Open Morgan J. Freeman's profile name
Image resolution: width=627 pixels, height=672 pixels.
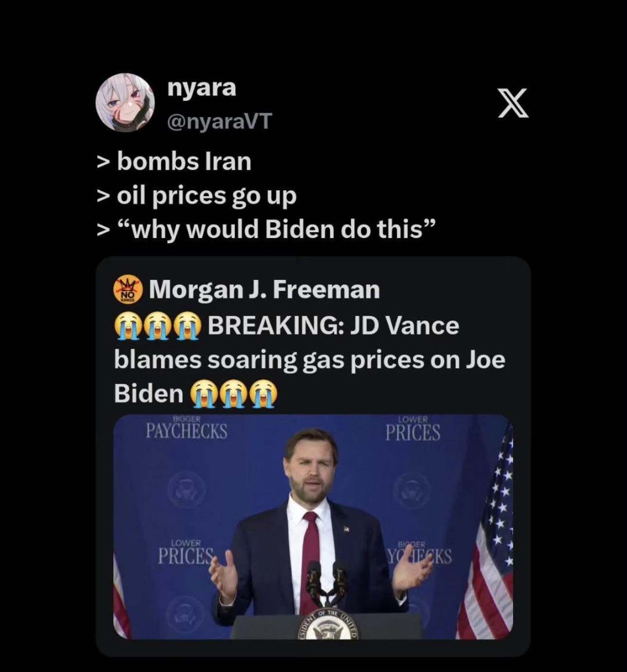[x=264, y=290]
